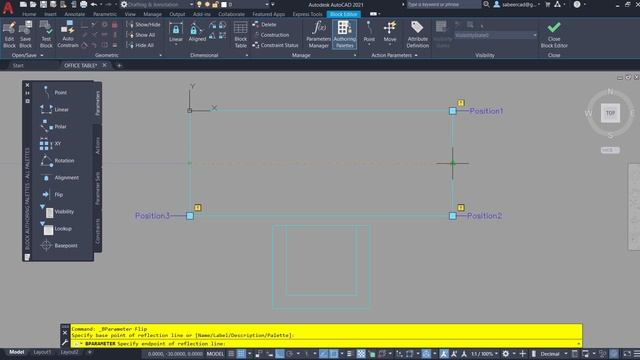Screen dimensions: 640x360
Task: Select the Rotation parameter tool
Action: click(x=57, y=161)
